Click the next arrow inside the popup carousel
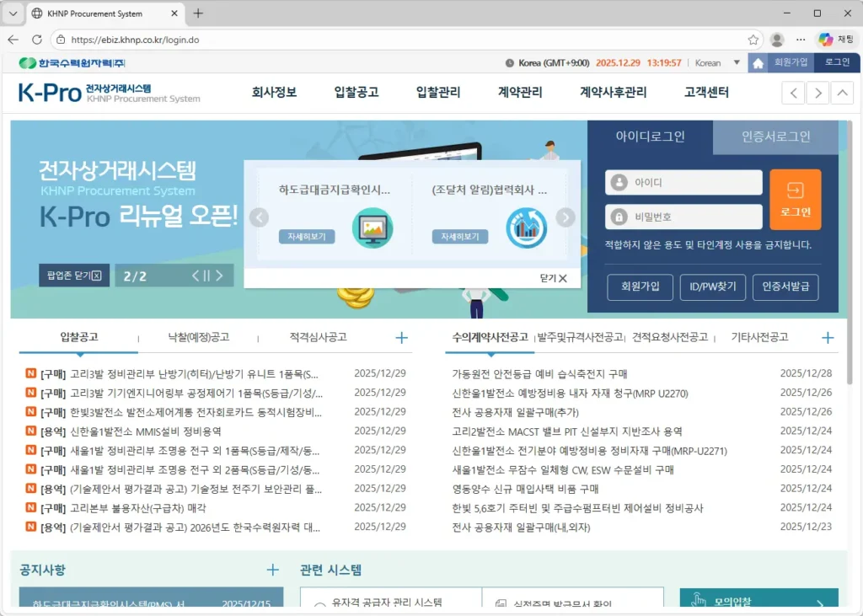 point(566,217)
